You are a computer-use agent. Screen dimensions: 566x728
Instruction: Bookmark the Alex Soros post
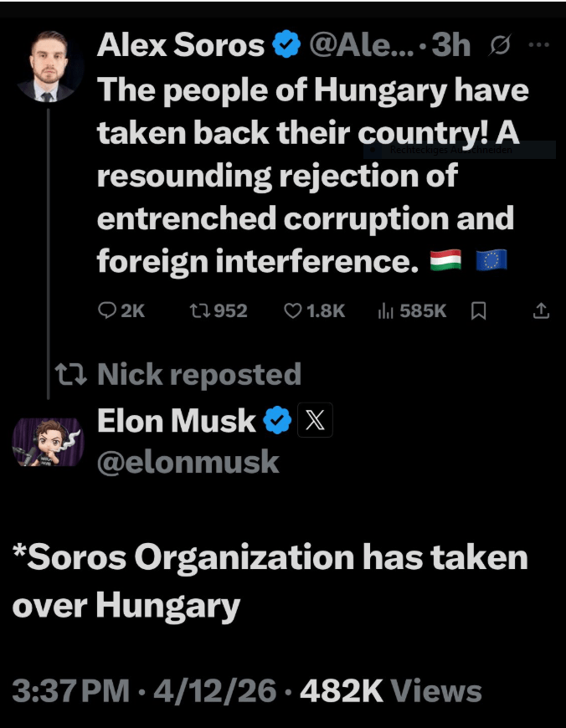479,311
